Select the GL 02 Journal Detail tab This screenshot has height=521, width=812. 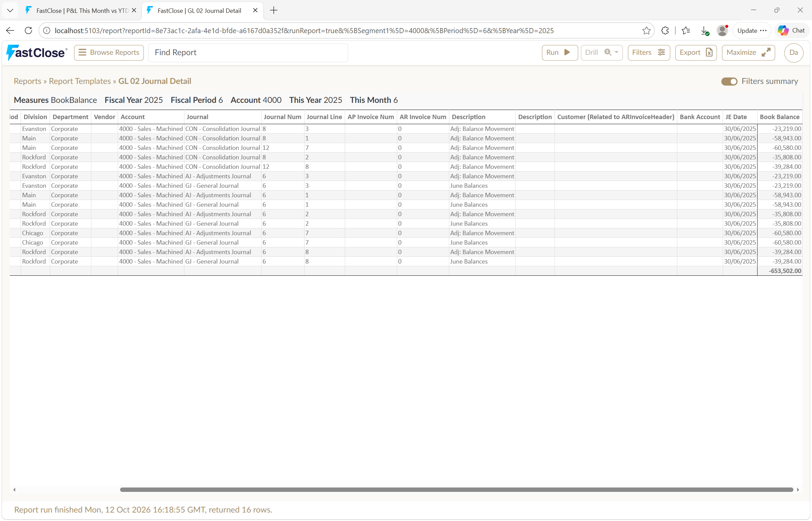click(x=202, y=10)
